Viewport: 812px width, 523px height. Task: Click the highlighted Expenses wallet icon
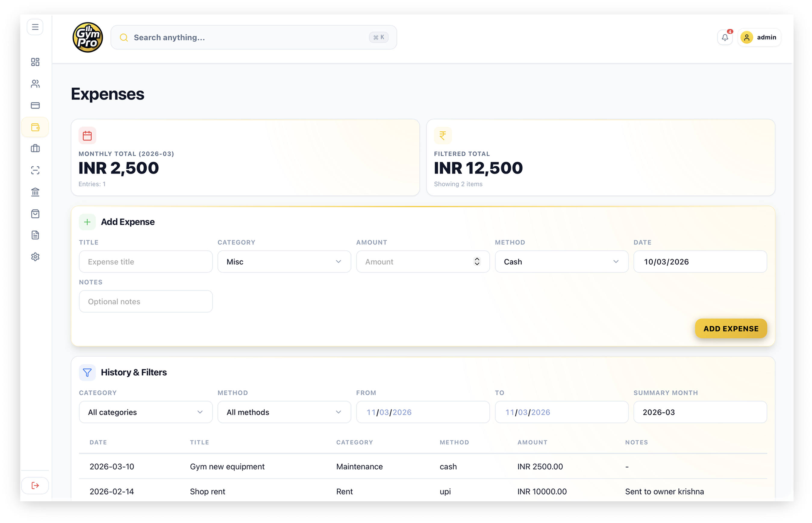(35, 127)
